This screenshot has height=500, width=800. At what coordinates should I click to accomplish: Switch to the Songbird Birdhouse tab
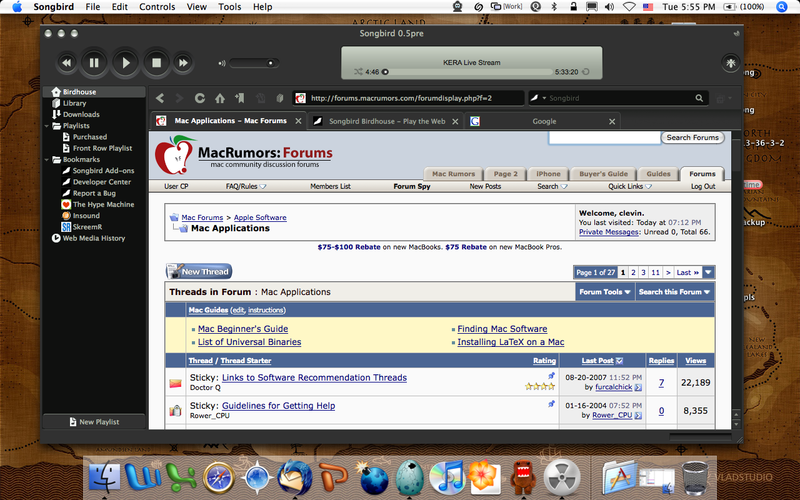pyautogui.click(x=387, y=121)
